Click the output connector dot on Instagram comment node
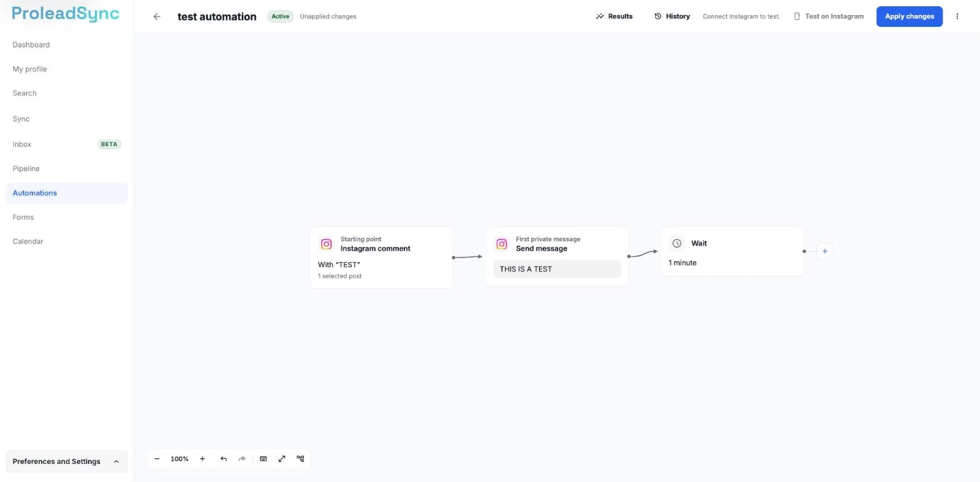The width and height of the screenshot is (980, 482). point(454,258)
